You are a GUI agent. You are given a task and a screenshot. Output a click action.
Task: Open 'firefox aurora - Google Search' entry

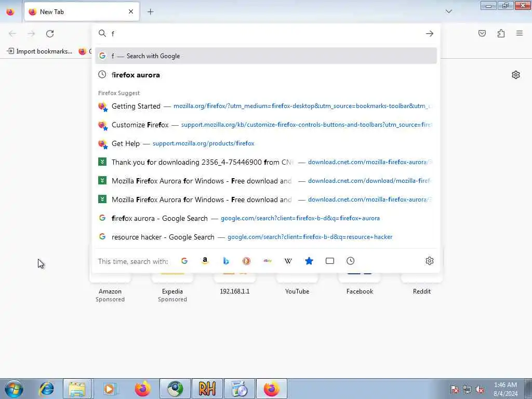pyautogui.click(x=265, y=218)
